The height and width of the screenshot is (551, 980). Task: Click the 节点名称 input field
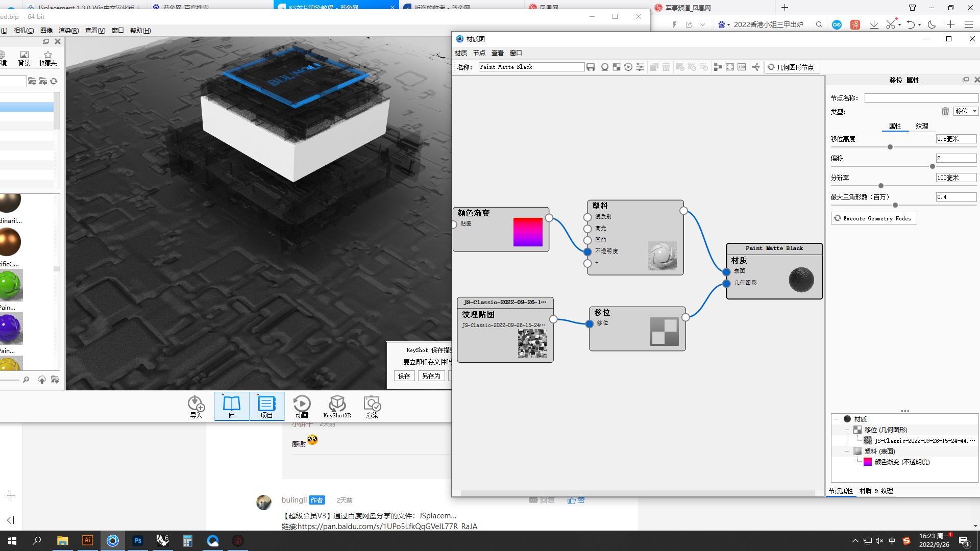pos(921,98)
